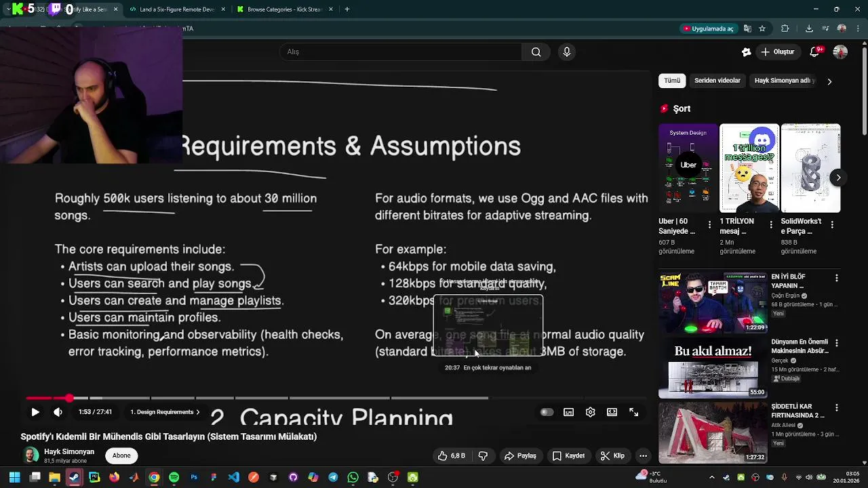868x488 pixels.
Task: Open options for EN İYİ BLÖF video
Action: [x=837, y=278]
